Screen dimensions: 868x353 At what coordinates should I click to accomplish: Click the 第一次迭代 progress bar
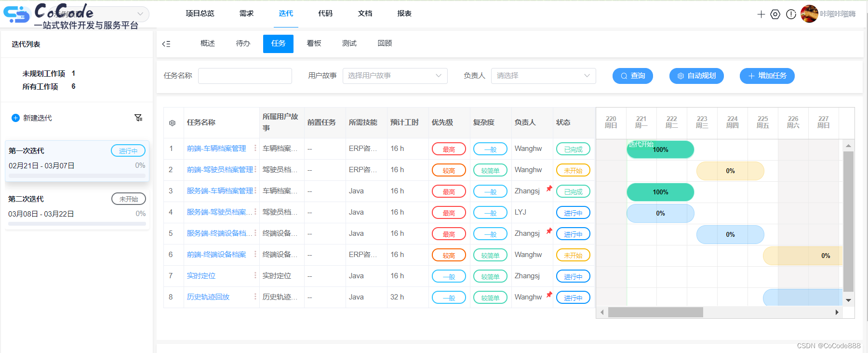coord(77,176)
